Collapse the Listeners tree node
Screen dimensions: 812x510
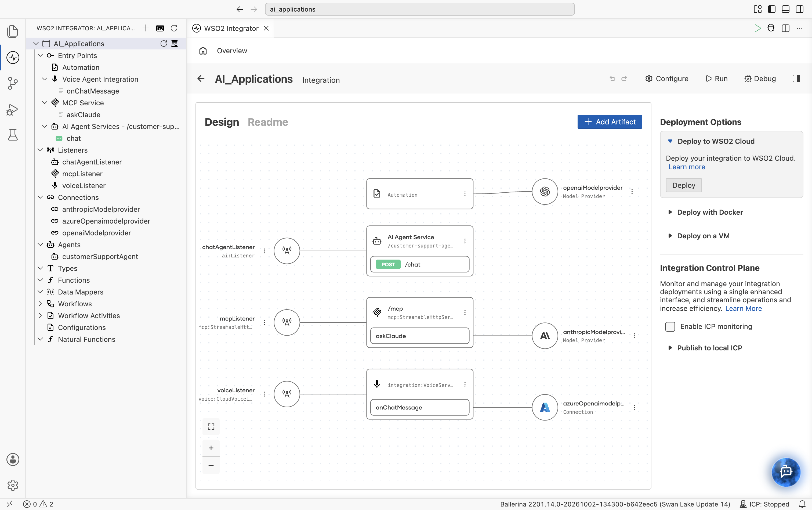click(40, 150)
